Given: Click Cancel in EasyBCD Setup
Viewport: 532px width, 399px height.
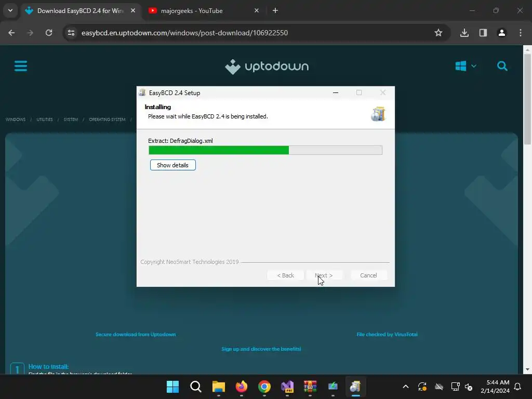Looking at the screenshot, I should click(368, 275).
